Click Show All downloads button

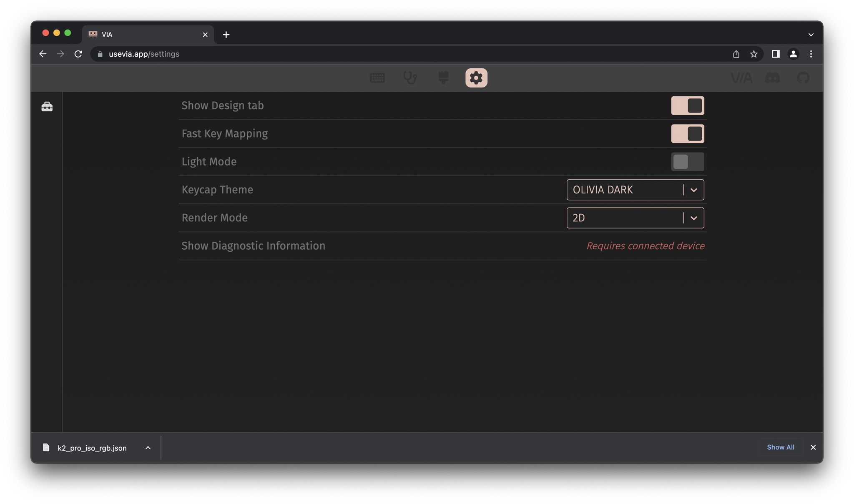tap(780, 447)
